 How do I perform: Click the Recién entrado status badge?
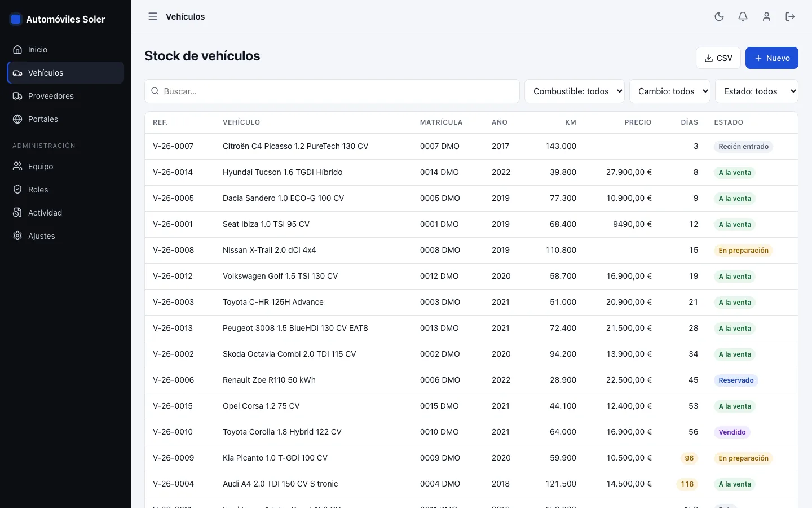pos(743,147)
